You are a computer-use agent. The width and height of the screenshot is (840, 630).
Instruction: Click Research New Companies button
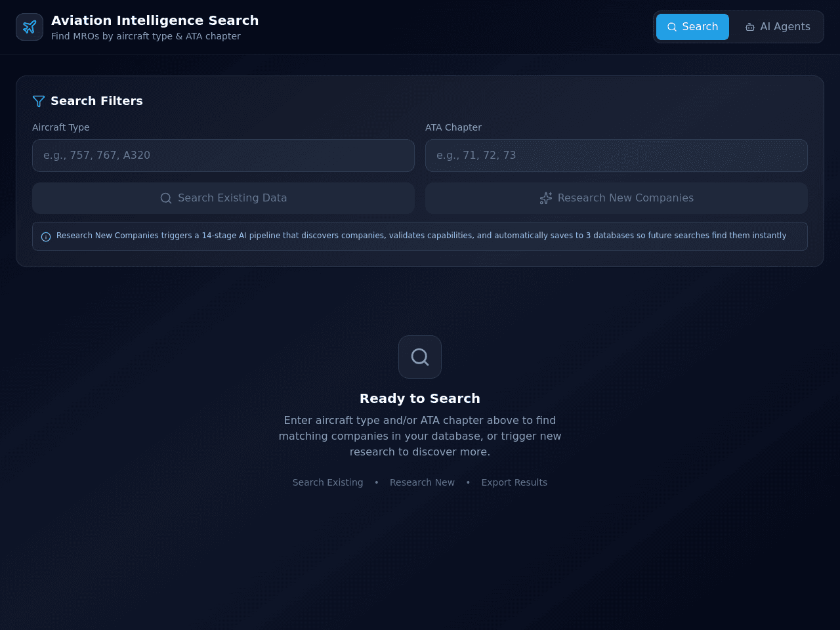pos(616,198)
